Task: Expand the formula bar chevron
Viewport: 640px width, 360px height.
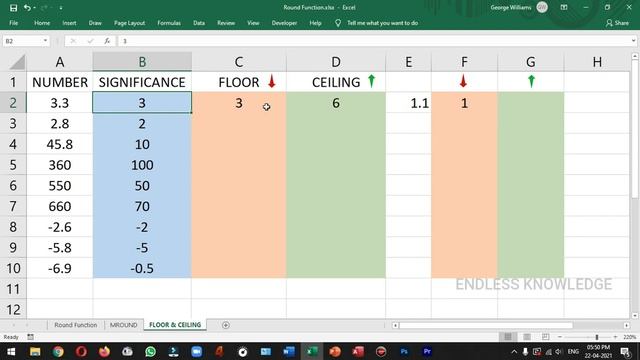Action: (633, 41)
